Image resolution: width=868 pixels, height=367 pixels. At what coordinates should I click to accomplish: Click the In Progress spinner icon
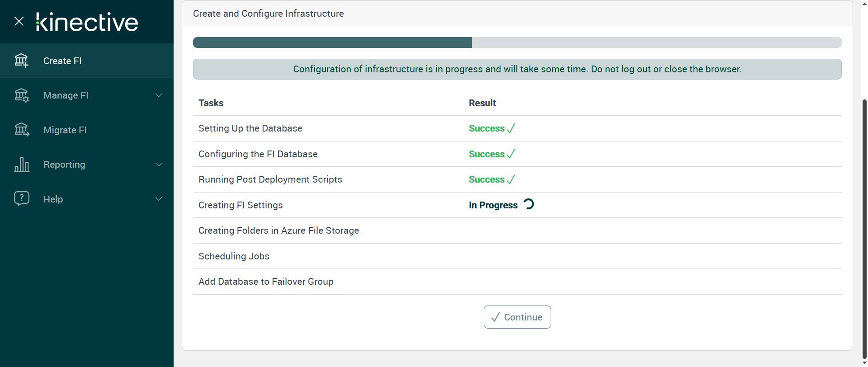pyautogui.click(x=528, y=204)
